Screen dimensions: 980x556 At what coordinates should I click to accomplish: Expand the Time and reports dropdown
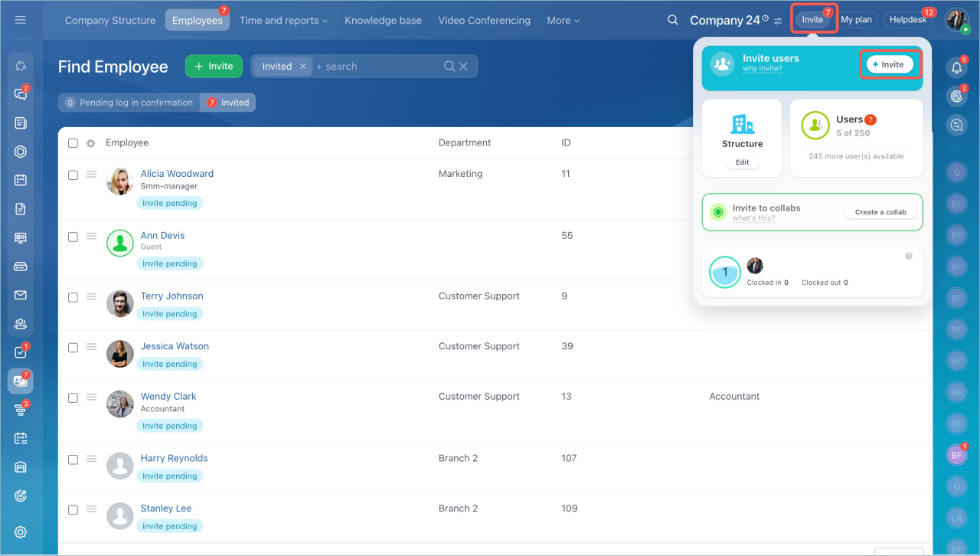283,21
